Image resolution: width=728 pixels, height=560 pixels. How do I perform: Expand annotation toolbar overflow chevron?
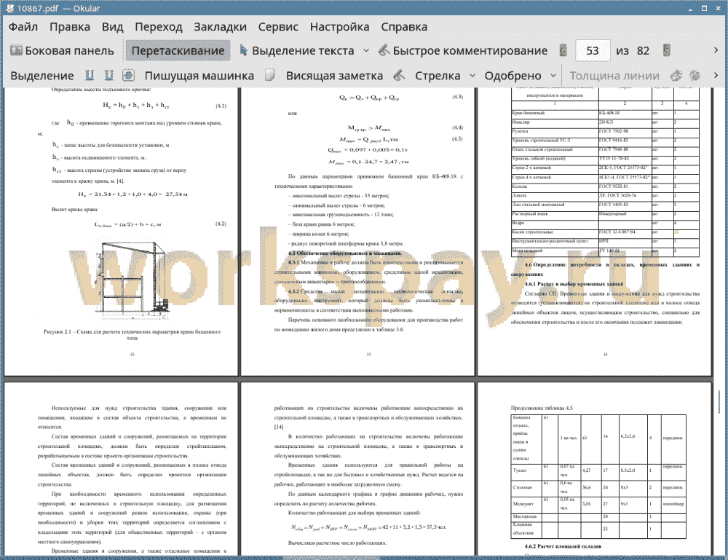[x=716, y=75]
